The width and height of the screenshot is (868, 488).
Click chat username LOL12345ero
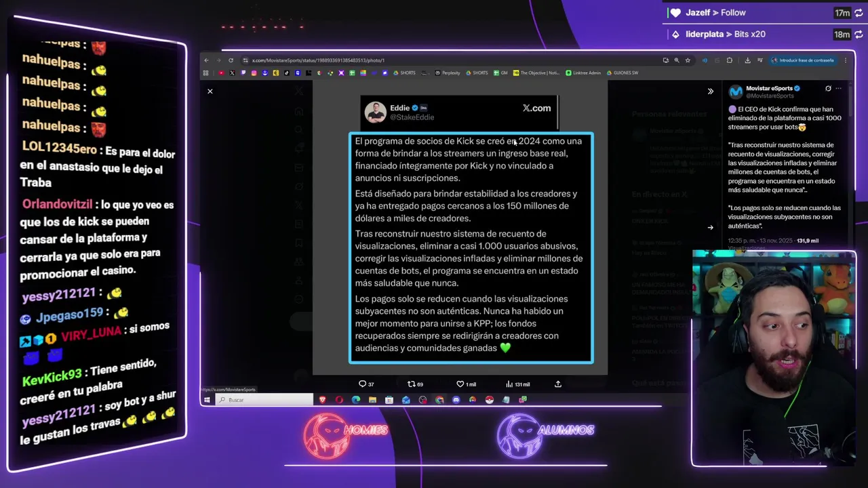coord(60,148)
